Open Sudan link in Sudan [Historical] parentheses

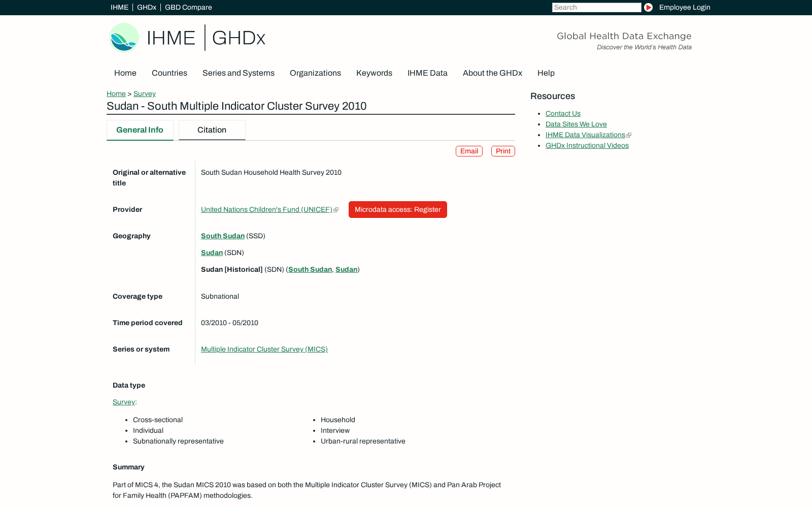coord(346,270)
